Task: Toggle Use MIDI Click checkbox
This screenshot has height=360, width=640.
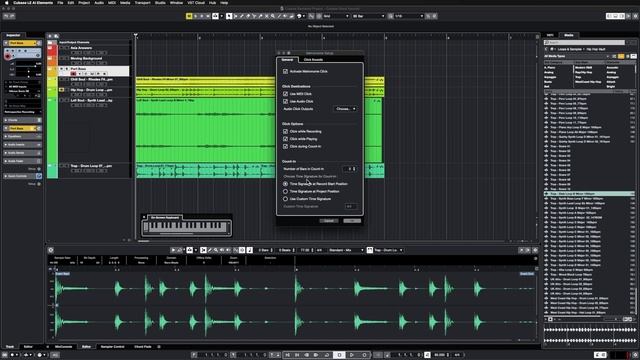Action: click(285, 94)
